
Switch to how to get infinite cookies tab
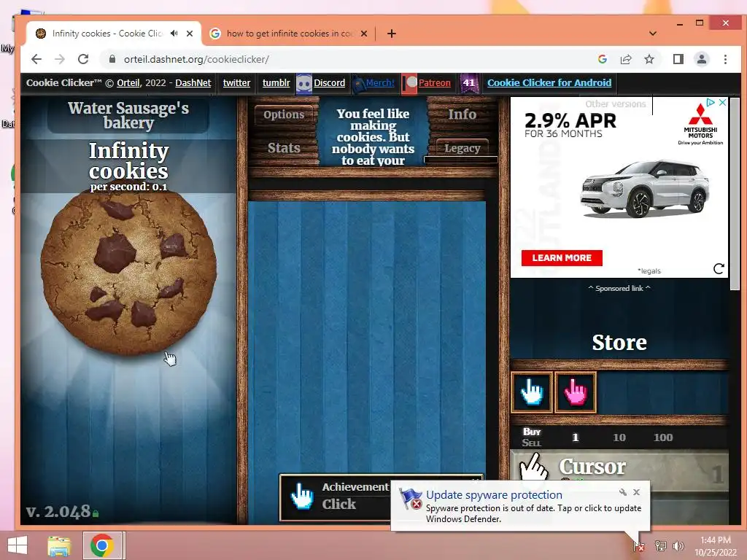click(x=290, y=34)
